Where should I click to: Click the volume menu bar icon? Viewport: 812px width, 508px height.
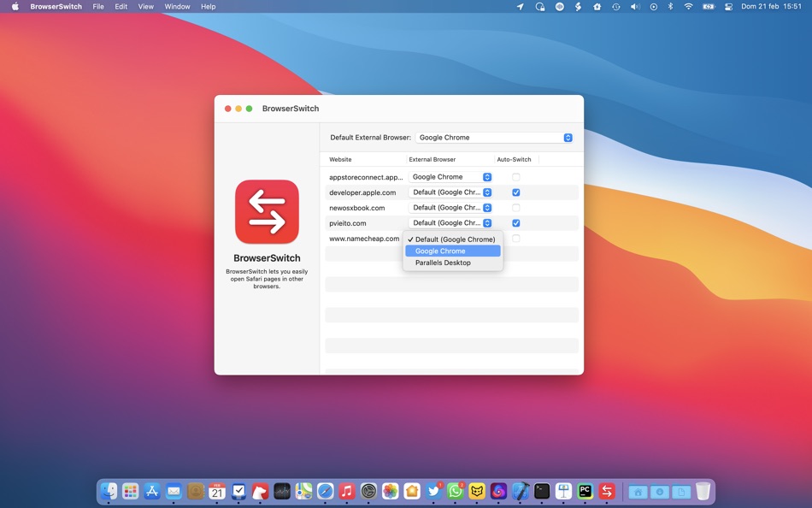coord(635,7)
